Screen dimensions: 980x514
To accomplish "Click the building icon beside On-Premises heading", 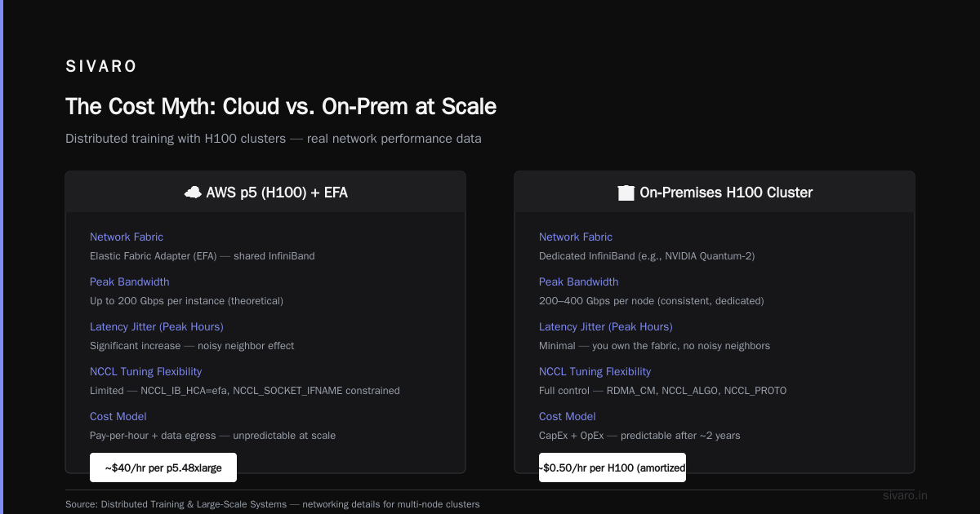I will pos(626,193).
